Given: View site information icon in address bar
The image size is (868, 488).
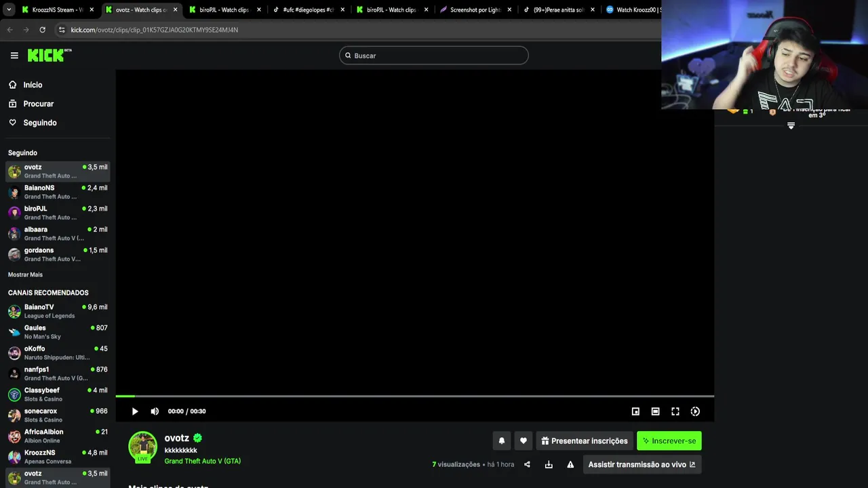Looking at the screenshot, I should pos(62,30).
